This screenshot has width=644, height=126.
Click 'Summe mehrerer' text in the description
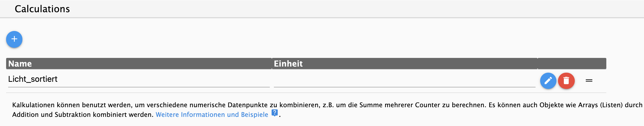386,105
